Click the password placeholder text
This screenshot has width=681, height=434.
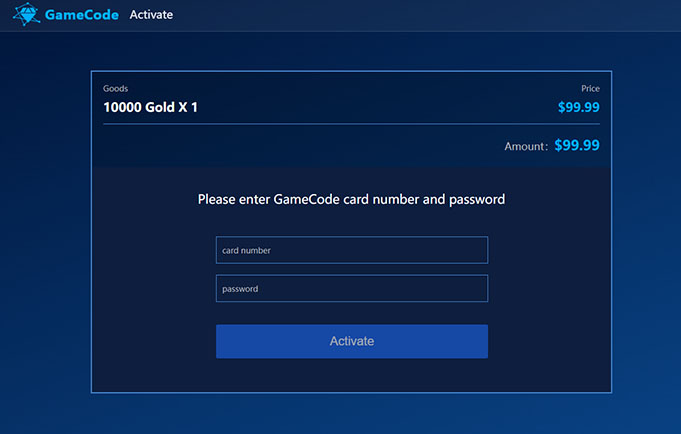[x=240, y=289]
